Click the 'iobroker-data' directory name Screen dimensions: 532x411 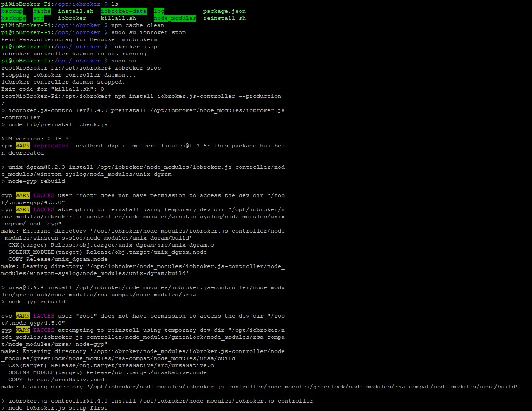124,11
